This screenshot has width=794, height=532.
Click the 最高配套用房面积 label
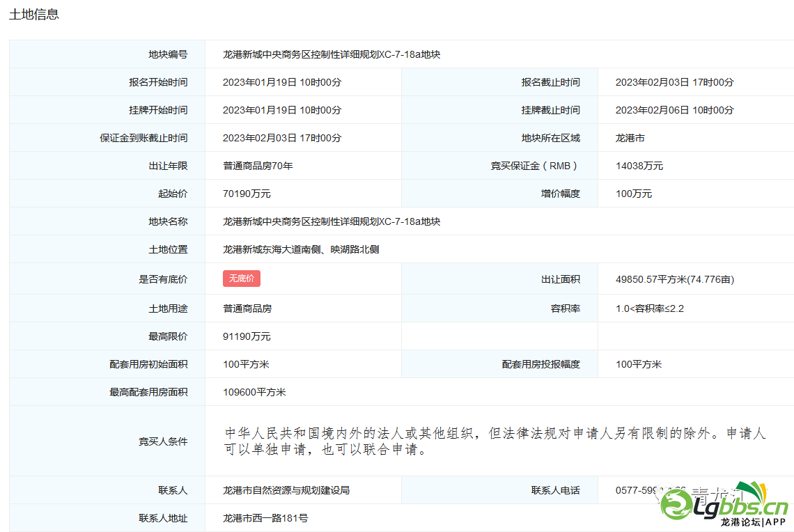point(148,392)
